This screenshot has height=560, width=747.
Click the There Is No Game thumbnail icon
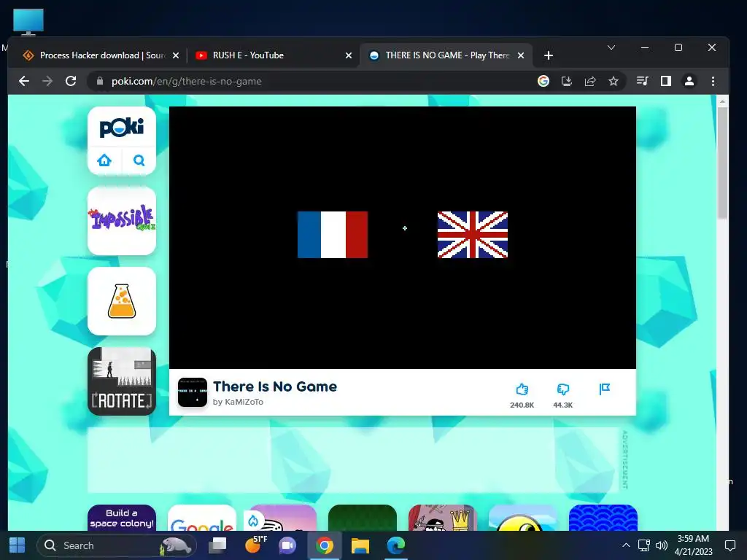[x=193, y=392]
